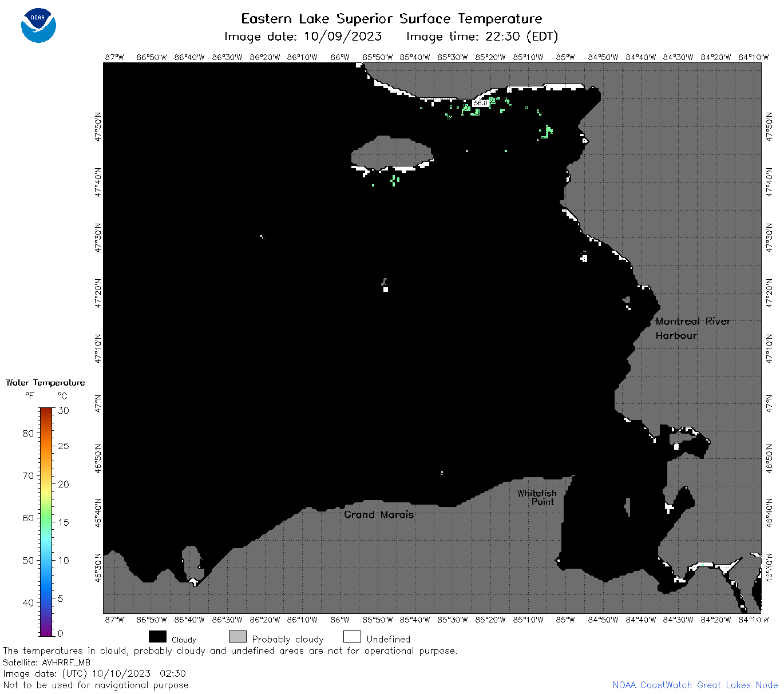Click the Eastern Lake Superior Surface Temperature title
Viewport: 784px width, 694px height.
coord(391,18)
